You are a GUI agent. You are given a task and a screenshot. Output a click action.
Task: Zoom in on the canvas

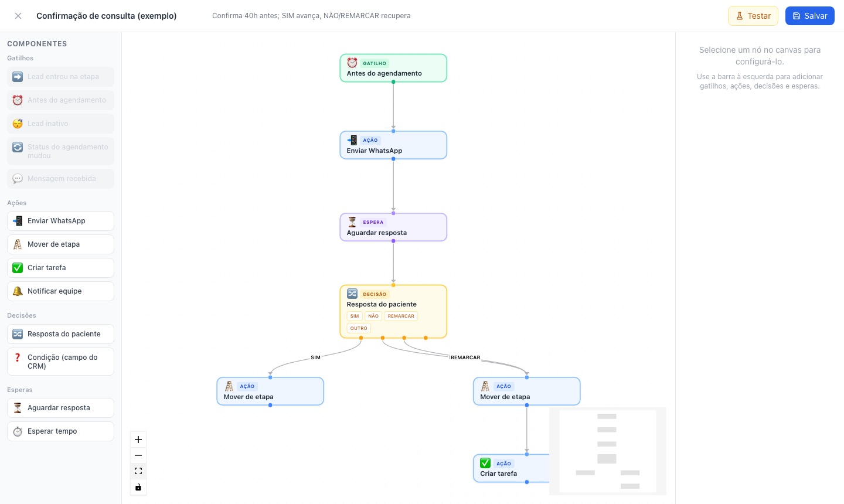click(138, 440)
